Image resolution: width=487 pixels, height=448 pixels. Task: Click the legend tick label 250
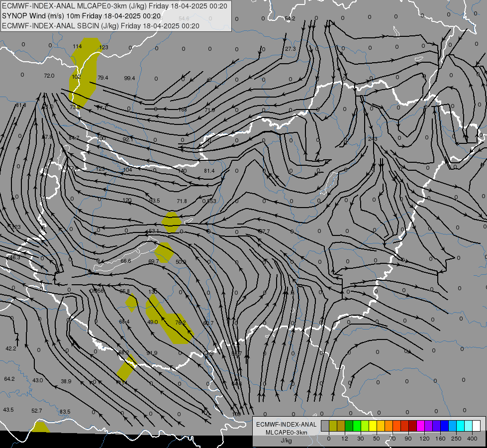[456, 439]
